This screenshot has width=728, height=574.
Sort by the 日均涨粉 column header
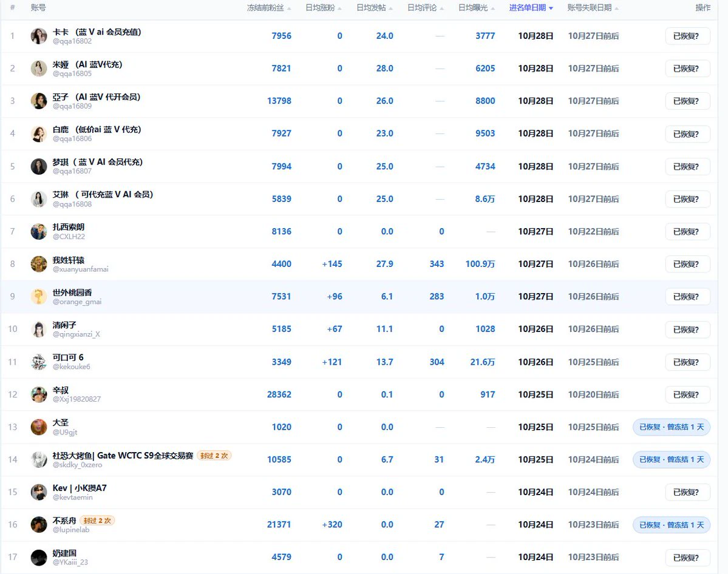[323, 8]
